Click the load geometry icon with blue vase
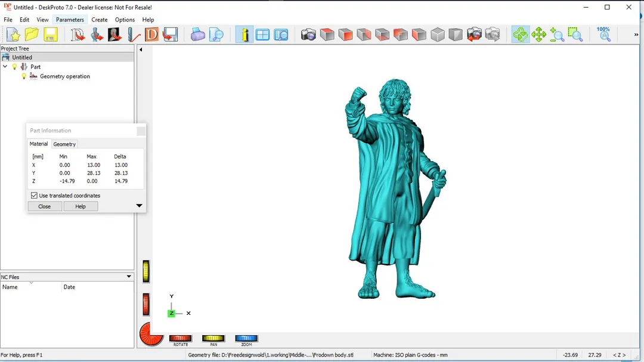 pyautogui.click(x=97, y=35)
